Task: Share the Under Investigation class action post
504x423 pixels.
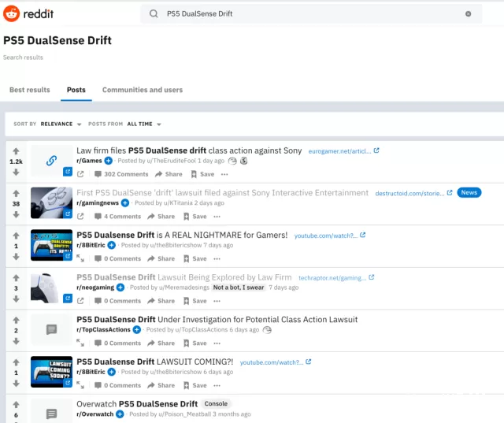Action: 161,343
